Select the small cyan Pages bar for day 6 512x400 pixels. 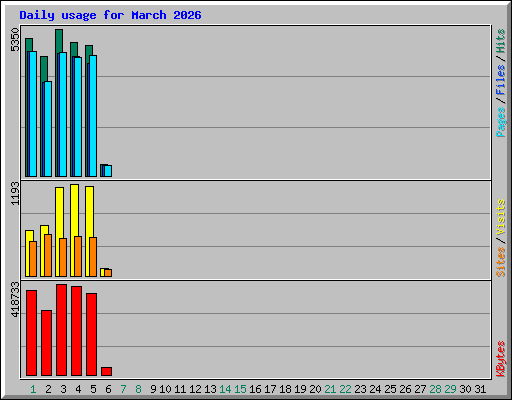[x=108, y=171]
